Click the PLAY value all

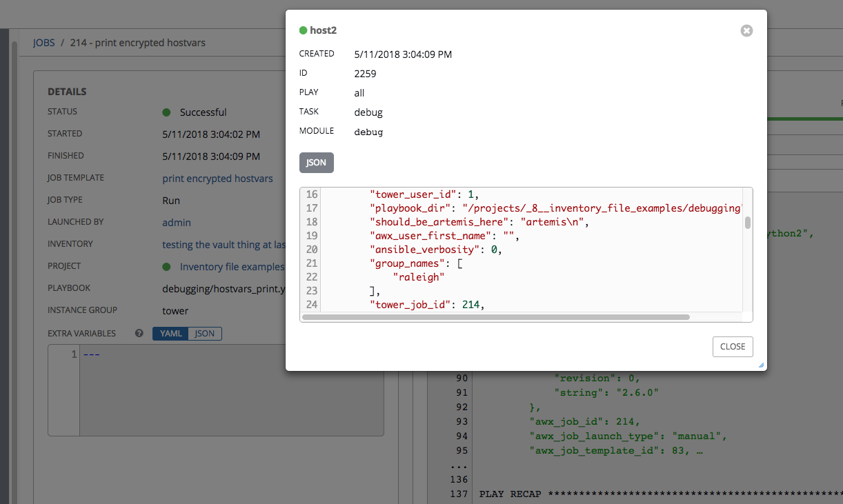tap(359, 93)
